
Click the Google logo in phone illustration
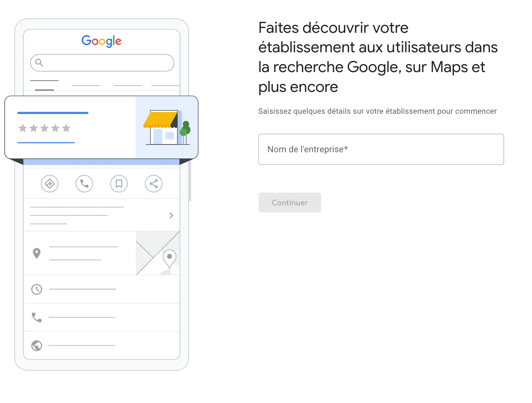pos(101,41)
